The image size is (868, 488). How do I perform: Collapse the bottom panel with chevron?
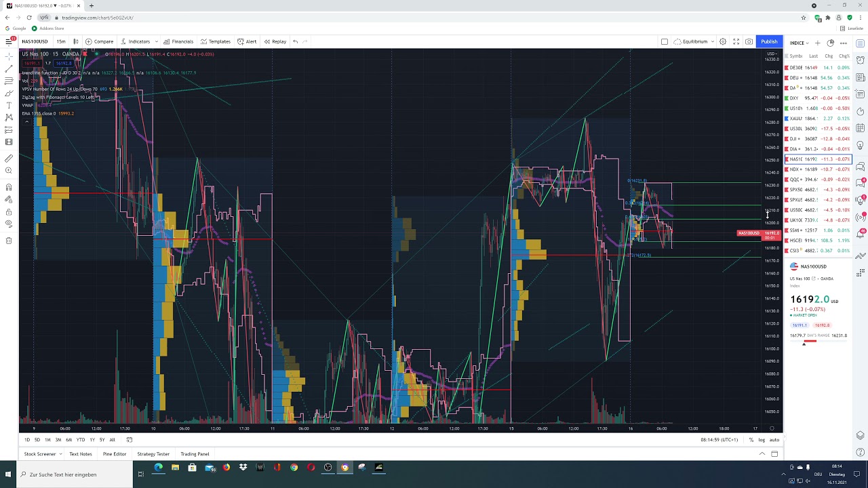point(762,454)
